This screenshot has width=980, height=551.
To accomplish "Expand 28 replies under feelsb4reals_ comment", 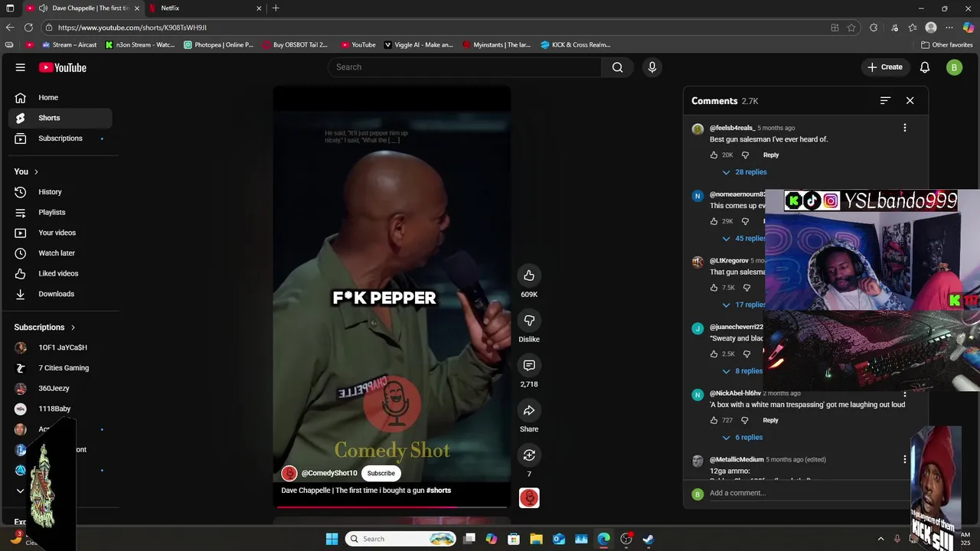I will tap(743, 172).
